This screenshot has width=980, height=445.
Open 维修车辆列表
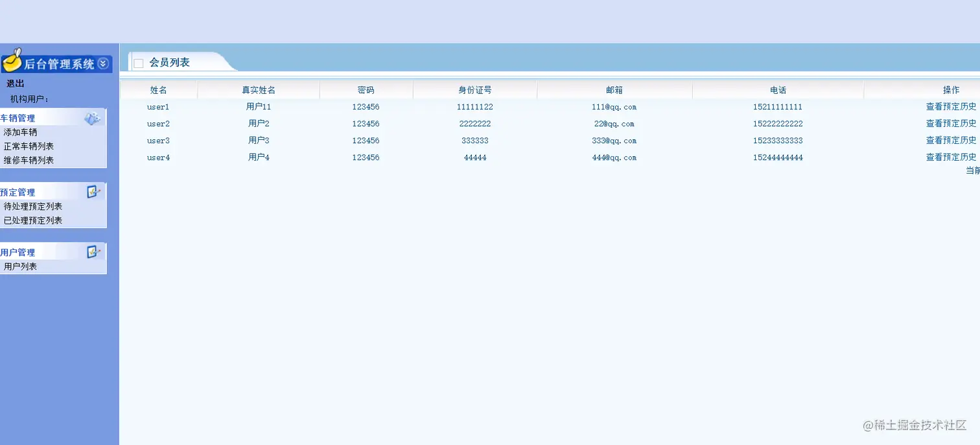click(29, 160)
